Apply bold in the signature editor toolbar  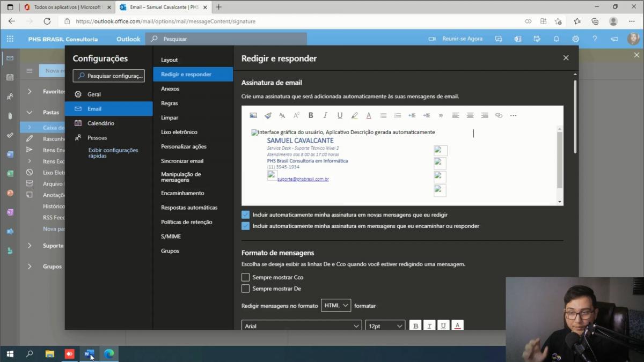pos(311,115)
